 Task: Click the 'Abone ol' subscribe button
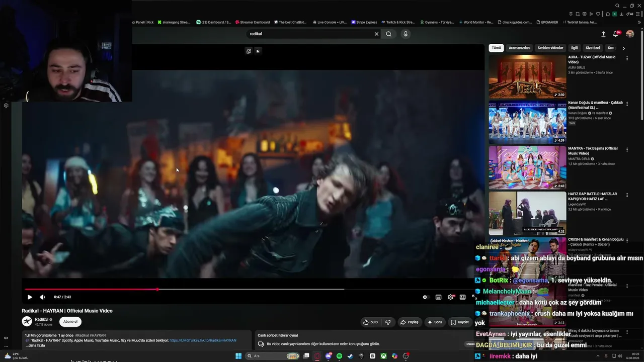(x=70, y=322)
